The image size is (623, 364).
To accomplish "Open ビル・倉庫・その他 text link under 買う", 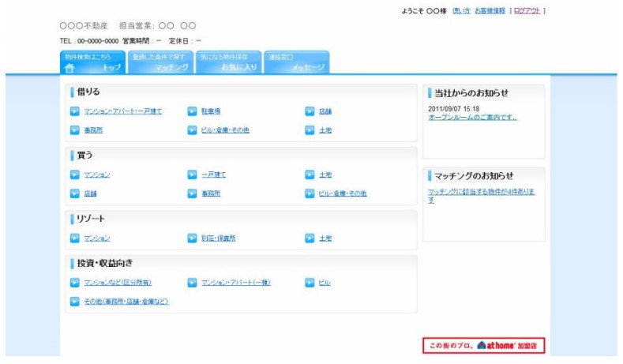I will pos(343,193).
